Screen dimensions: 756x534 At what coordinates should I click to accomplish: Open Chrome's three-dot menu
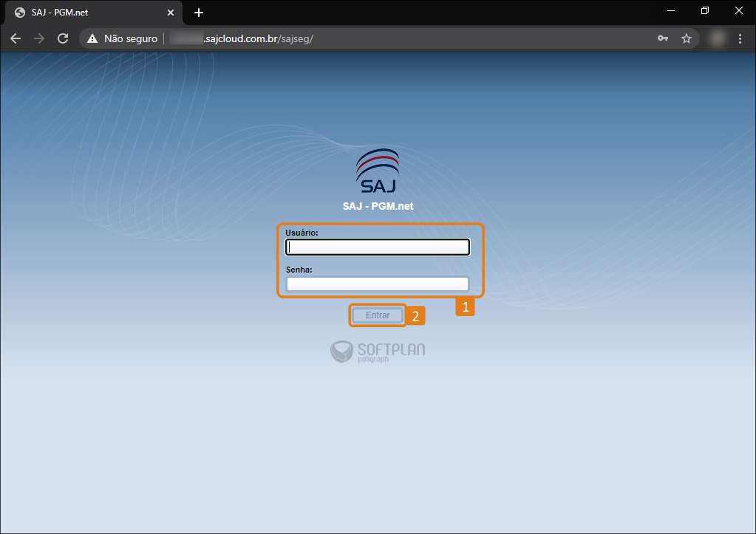point(740,38)
